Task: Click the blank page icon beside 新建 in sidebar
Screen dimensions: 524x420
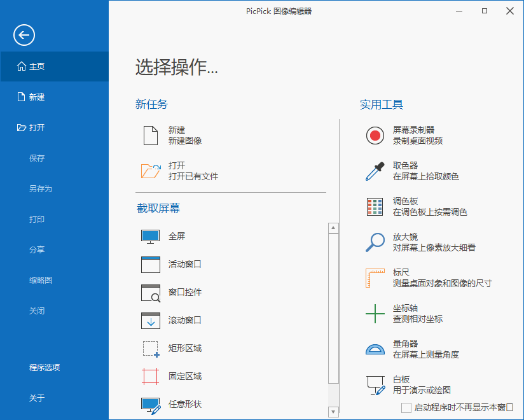Action: click(x=21, y=97)
